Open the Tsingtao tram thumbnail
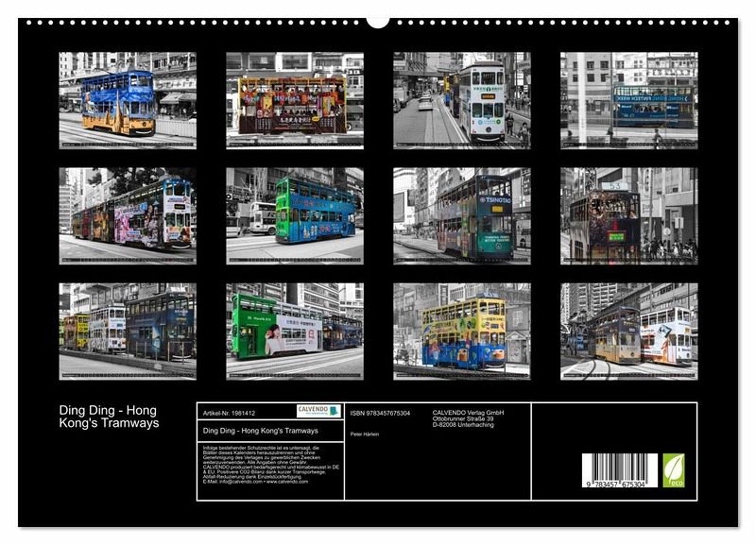Viewport: 756px width, 545px height. click(462, 216)
